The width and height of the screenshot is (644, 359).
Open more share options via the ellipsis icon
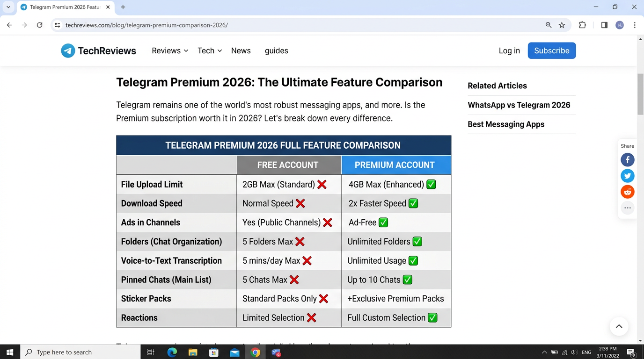pyautogui.click(x=627, y=208)
